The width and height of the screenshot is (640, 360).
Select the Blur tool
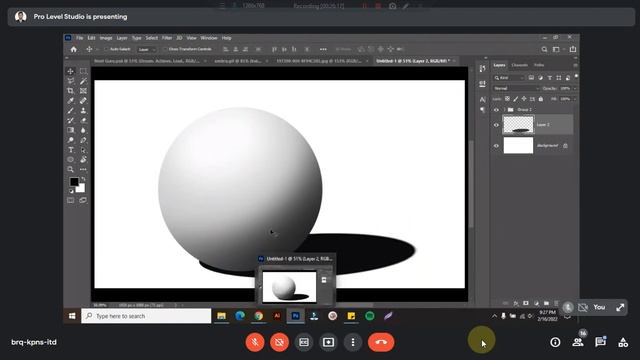83,130
